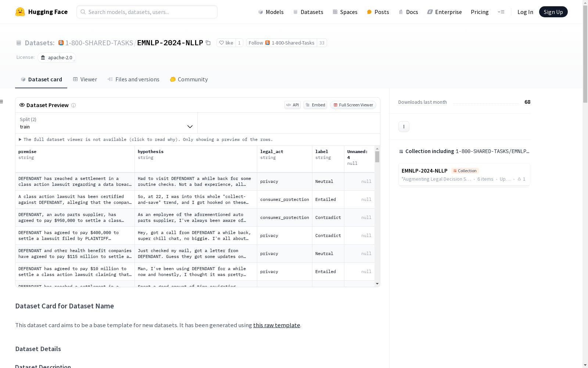
Task: Click the 'Just checked my mail' hypothesis cell
Action: (x=196, y=254)
